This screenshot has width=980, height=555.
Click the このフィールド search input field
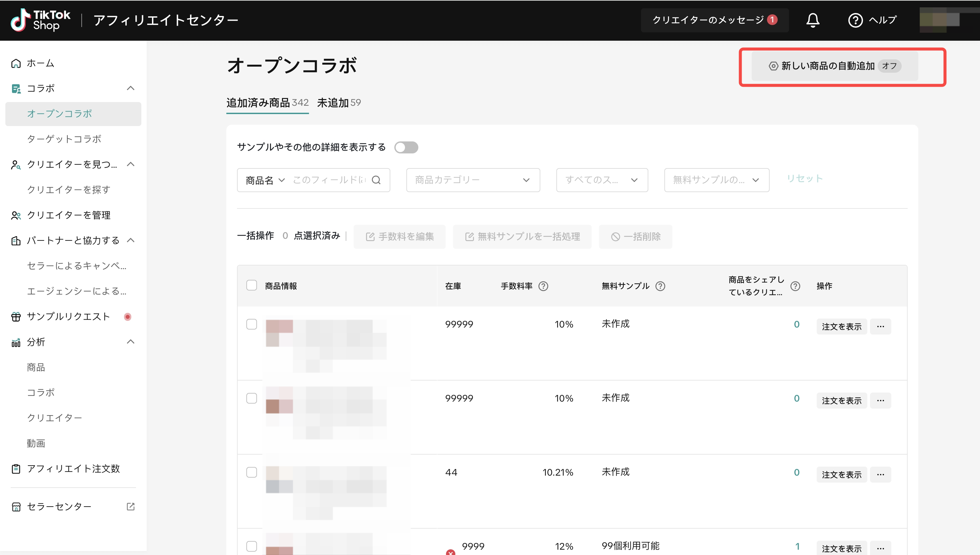329,180
